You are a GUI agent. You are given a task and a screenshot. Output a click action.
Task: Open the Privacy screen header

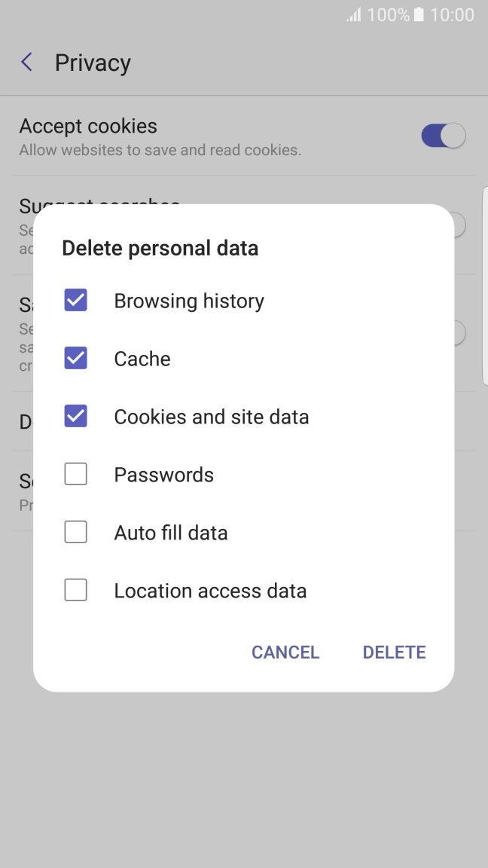(92, 62)
